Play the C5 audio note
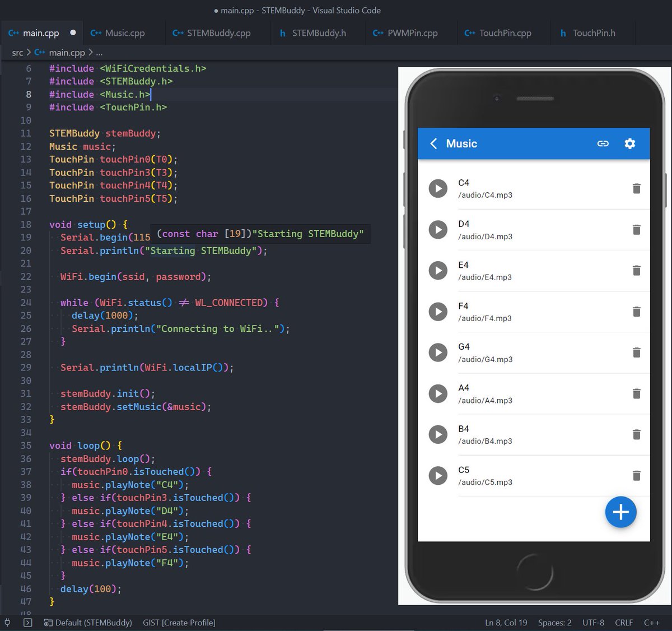Image resolution: width=672 pixels, height=631 pixels. 438,476
